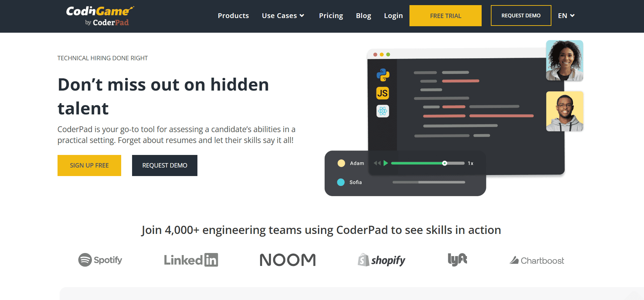Click Request Demo in the header

click(521, 16)
